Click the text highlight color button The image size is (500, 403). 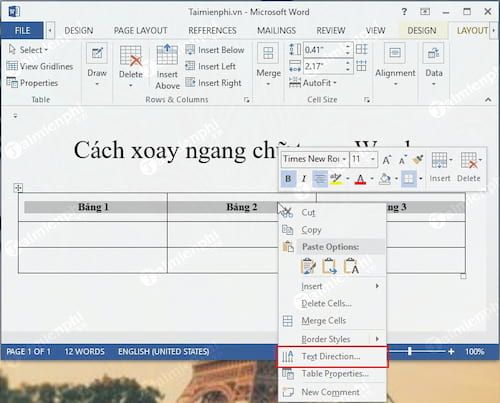336,179
